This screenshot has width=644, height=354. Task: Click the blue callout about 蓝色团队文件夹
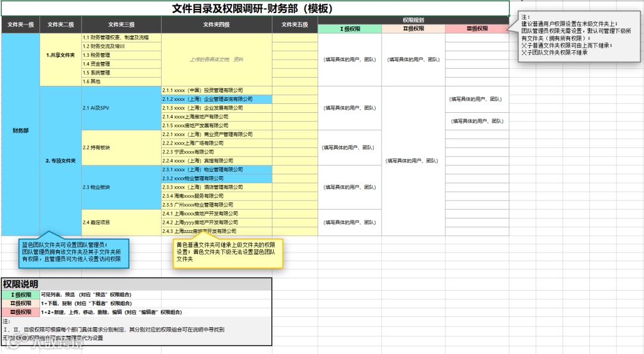pos(74,252)
